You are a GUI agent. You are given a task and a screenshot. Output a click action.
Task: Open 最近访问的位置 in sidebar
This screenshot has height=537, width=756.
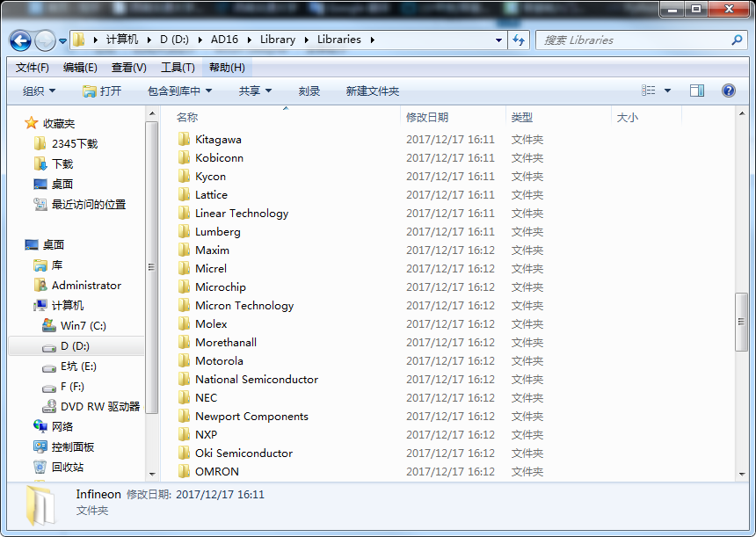[79, 205]
